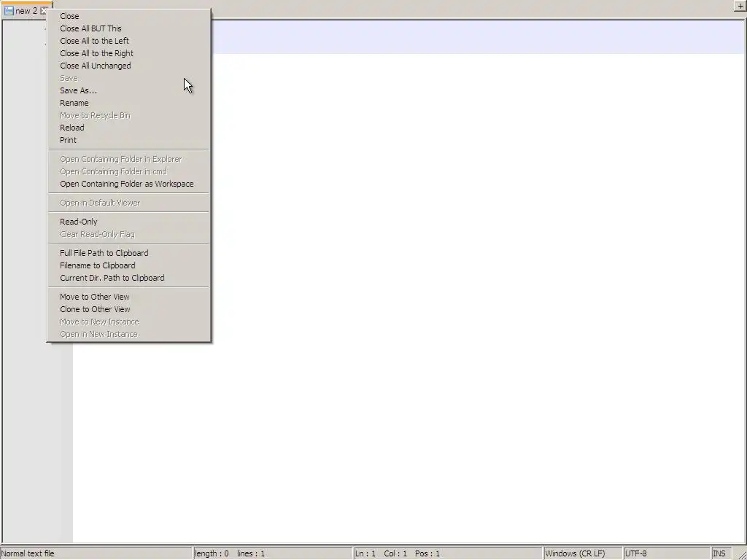
Task: Select Close All BUT This
Action: [x=129, y=28]
